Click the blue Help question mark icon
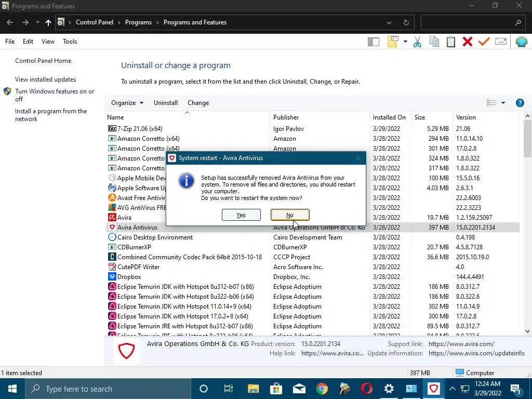 pos(520,103)
